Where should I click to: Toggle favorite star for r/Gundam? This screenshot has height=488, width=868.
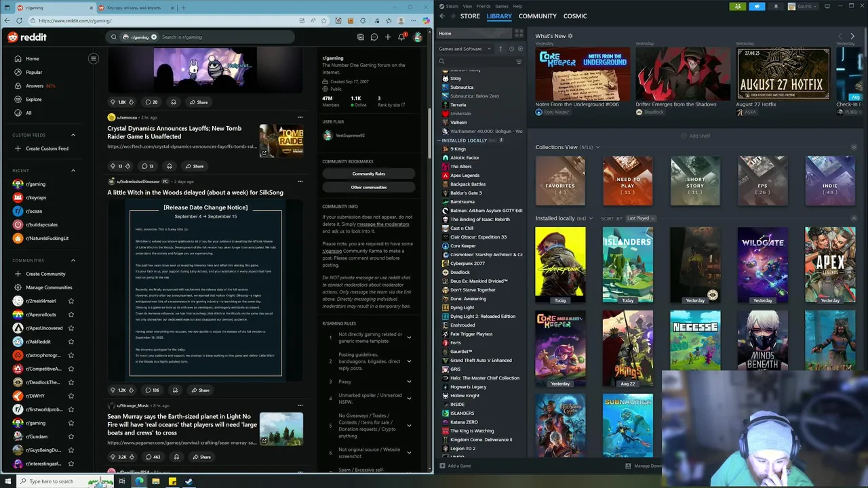71,436
